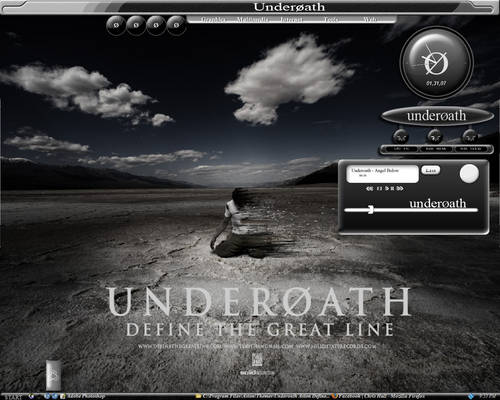Open the Tools menu in top bar

click(330, 19)
